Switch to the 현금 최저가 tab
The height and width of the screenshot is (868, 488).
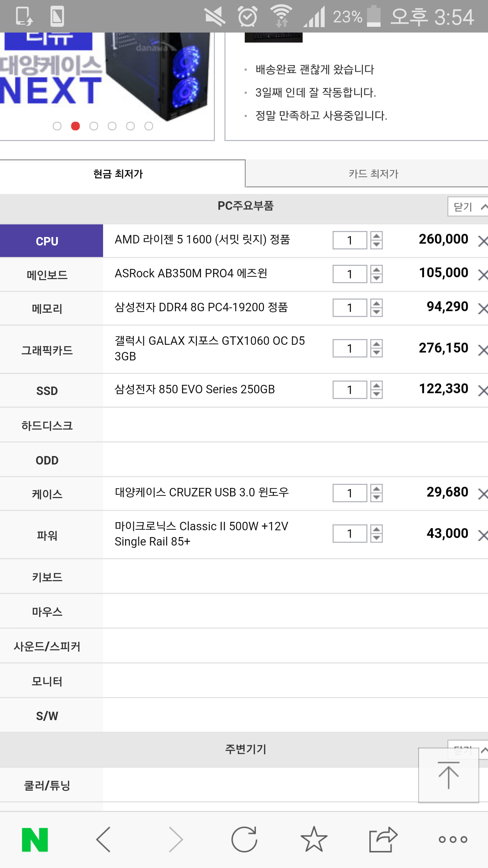point(122,174)
